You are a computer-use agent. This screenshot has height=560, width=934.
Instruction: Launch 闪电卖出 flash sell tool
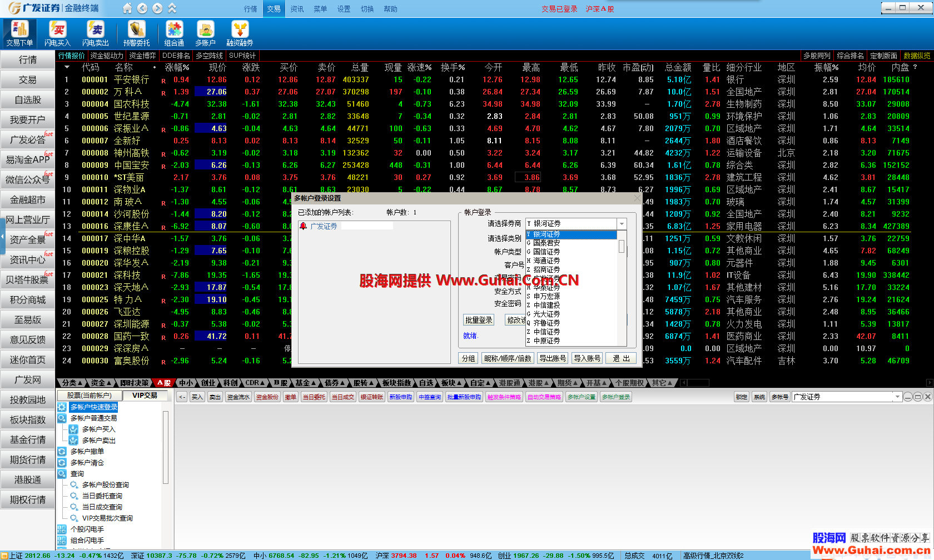tap(95, 33)
